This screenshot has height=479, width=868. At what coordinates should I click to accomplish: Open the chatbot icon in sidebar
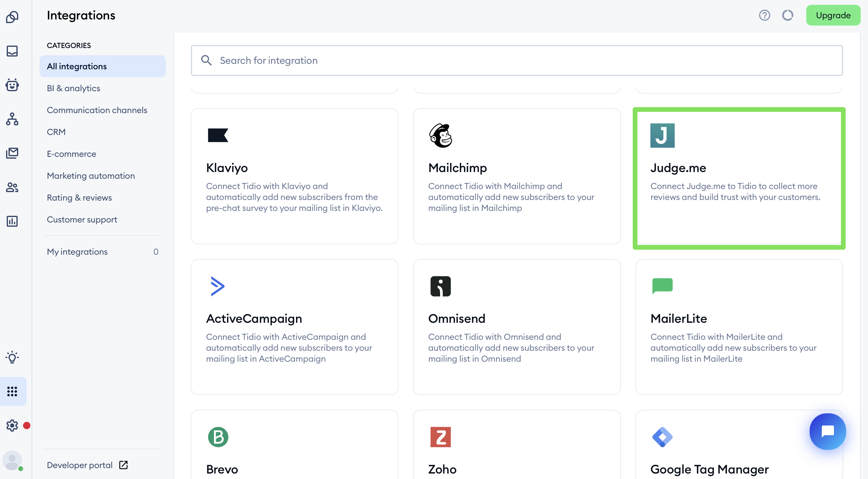point(12,85)
